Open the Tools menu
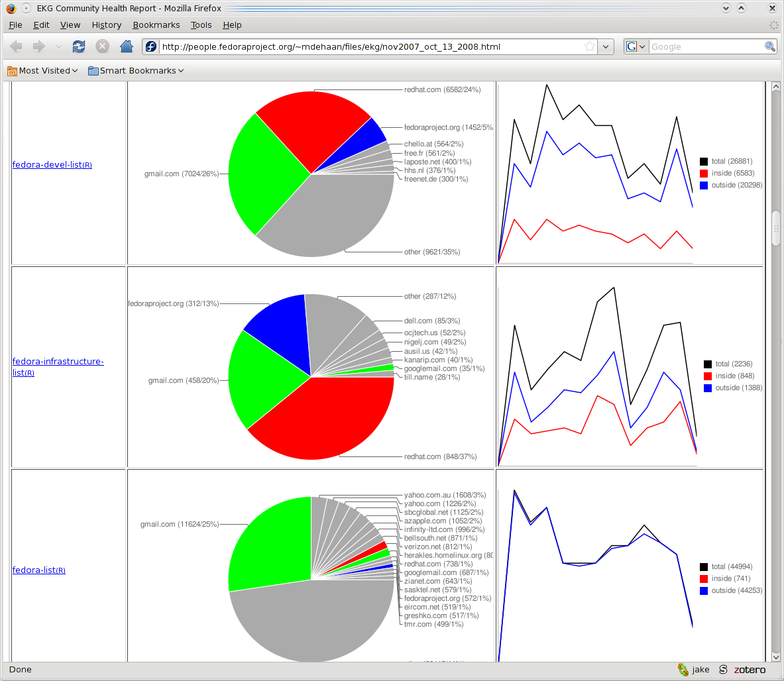The image size is (784, 681). click(201, 25)
